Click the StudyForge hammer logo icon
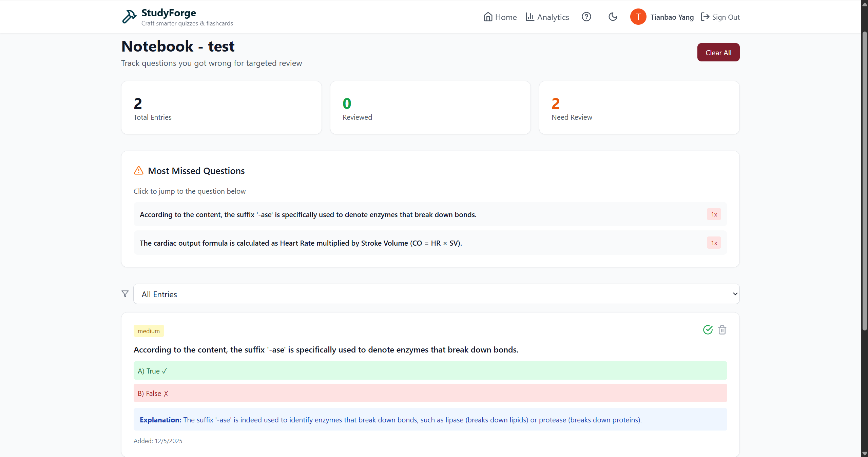Screen dimensions: 868x457 (129, 17)
